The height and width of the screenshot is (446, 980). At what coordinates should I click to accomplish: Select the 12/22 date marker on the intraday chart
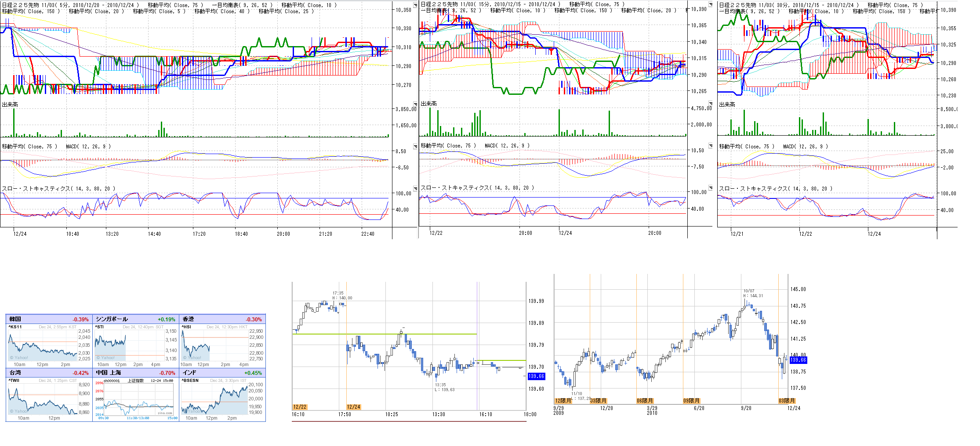(300, 407)
